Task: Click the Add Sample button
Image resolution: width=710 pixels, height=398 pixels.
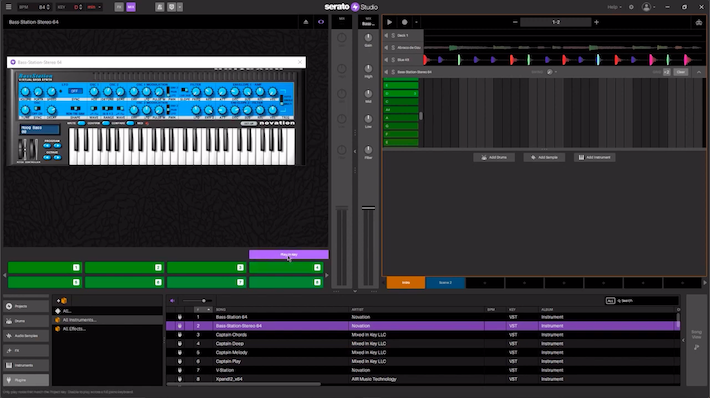Action: [x=544, y=157]
